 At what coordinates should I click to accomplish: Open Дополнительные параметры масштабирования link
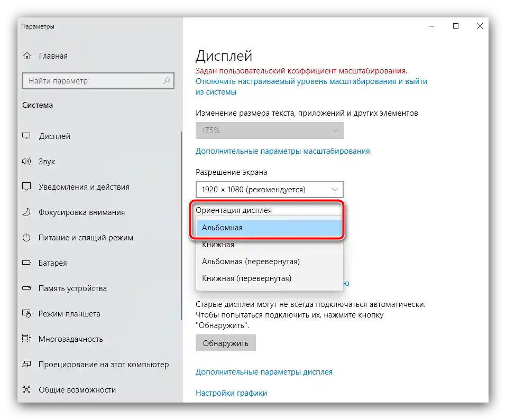tap(282, 151)
